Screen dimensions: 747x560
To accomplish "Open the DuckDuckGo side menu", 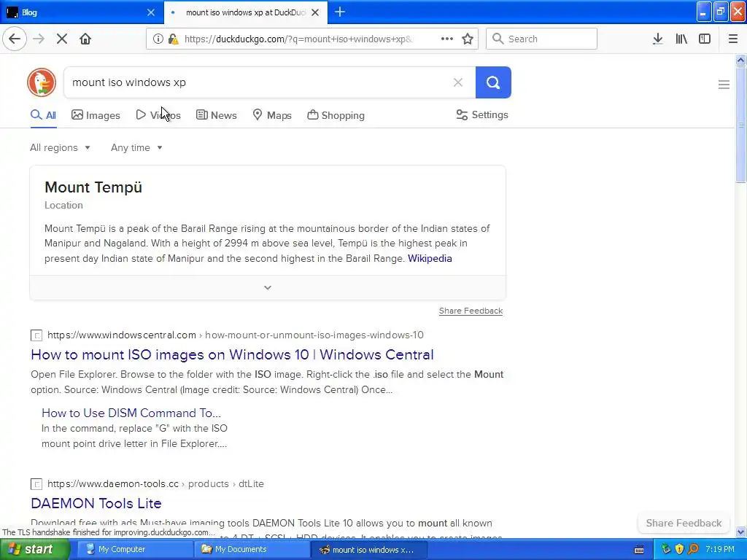I will 724,85.
